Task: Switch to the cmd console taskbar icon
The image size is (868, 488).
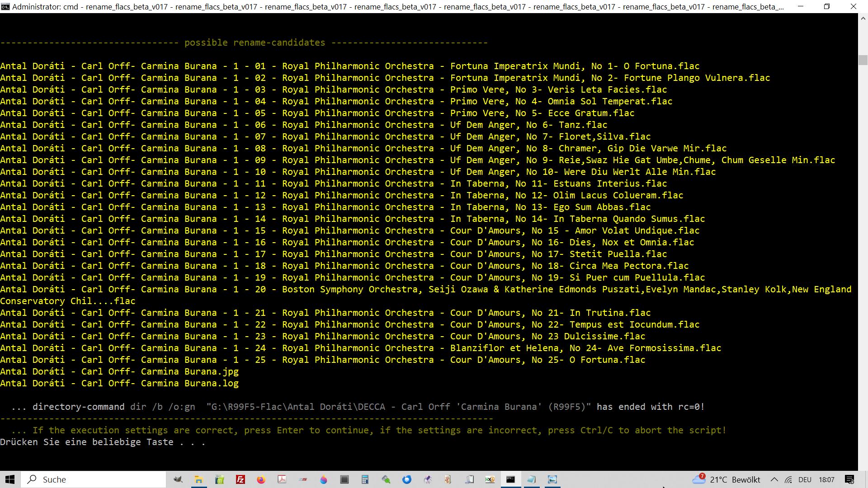Action: (x=510, y=479)
